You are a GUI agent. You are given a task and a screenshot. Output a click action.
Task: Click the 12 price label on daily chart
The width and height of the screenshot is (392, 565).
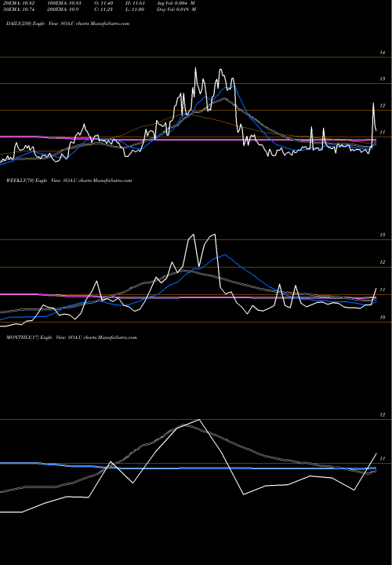tap(383, 106)
